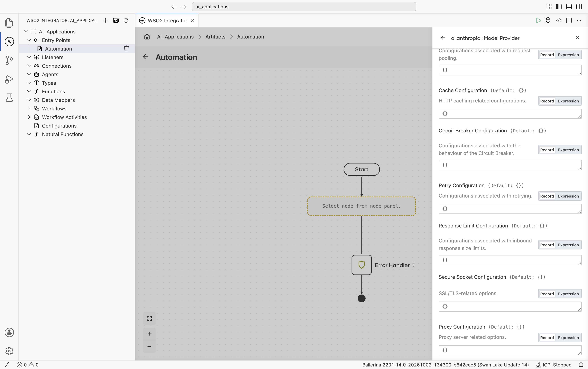
Task: Click the add artifact plus icon
Action: (x=105, y=20)
